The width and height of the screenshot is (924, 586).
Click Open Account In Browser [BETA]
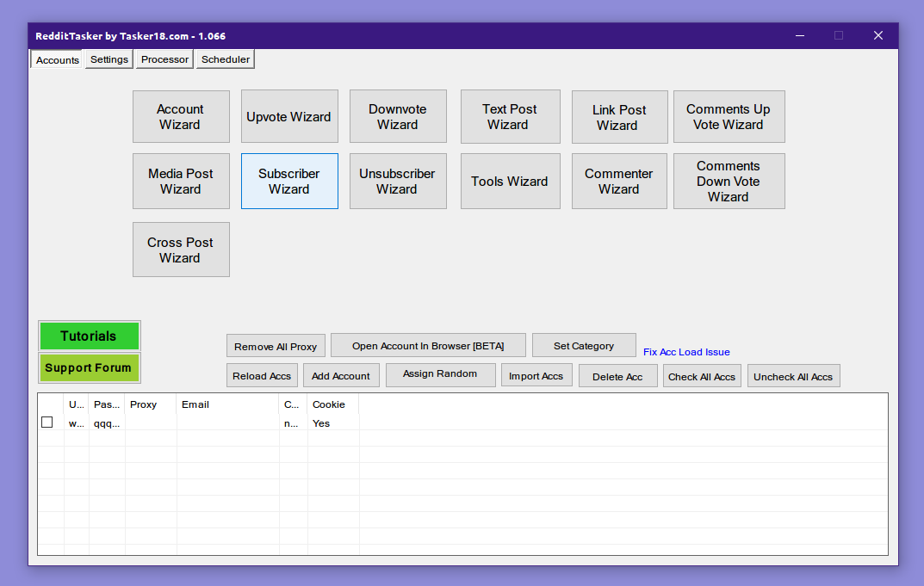tap(428, 346)
